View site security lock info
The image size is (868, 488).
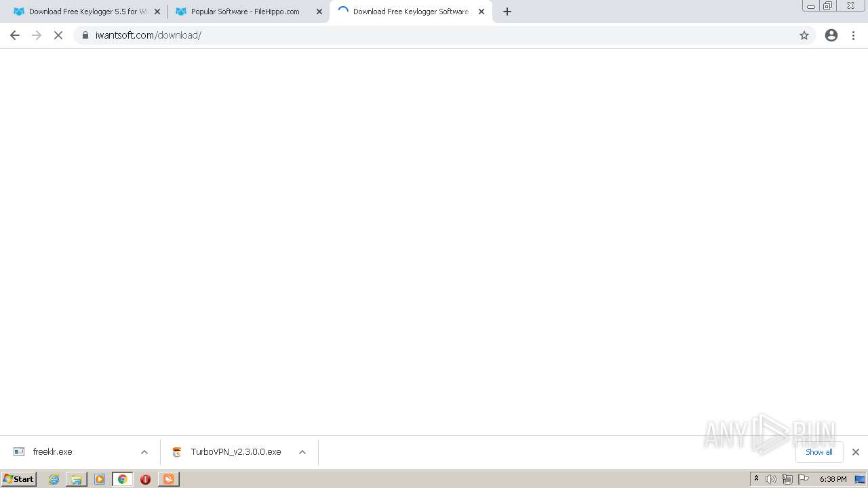coord(85,35)
